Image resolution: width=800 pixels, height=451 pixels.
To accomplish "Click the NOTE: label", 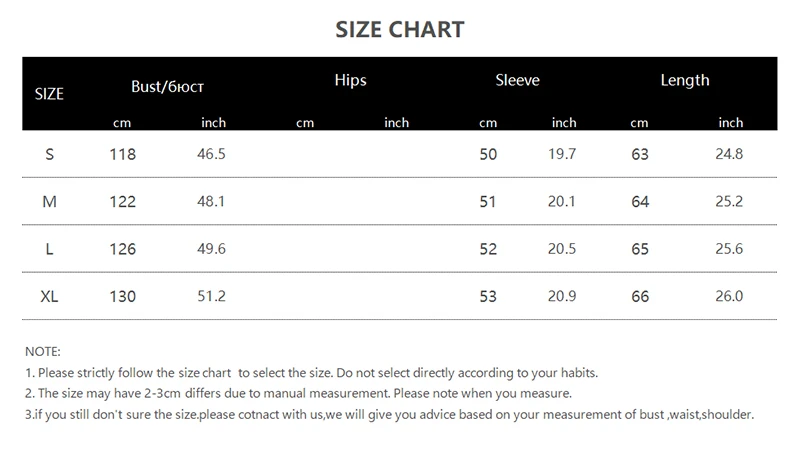I will (43, 352).
